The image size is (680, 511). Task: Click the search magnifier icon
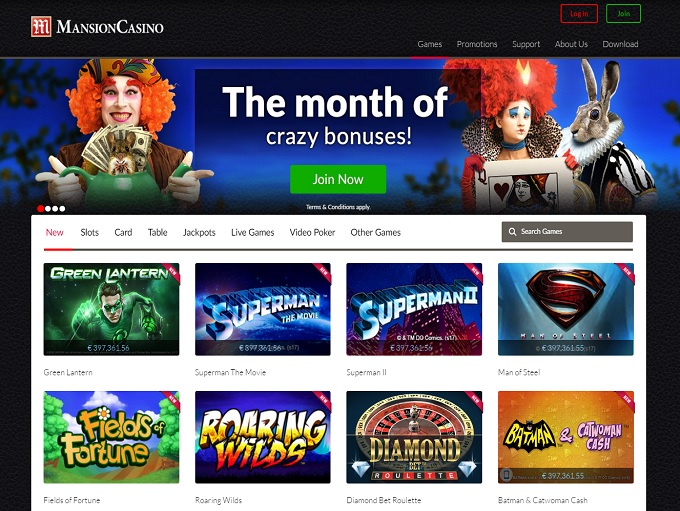[512, 232]
